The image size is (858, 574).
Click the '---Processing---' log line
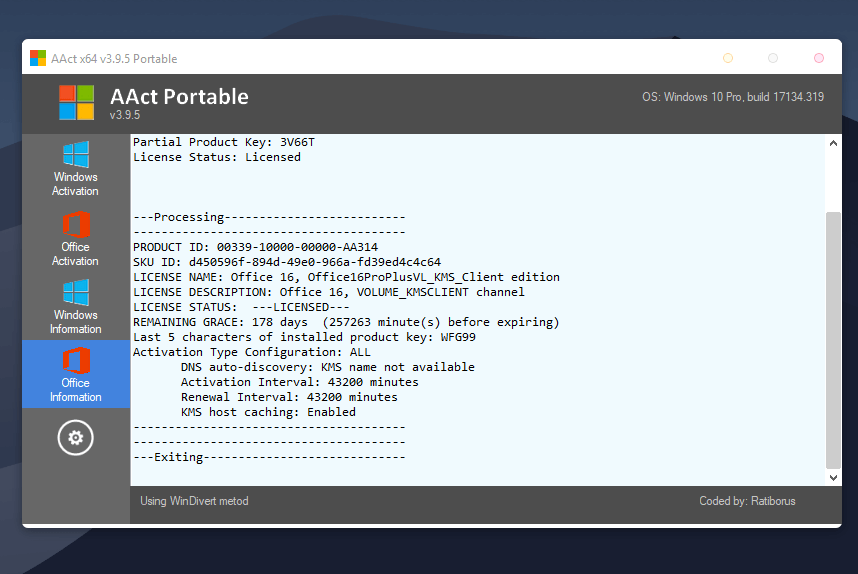tap(269, 217)
